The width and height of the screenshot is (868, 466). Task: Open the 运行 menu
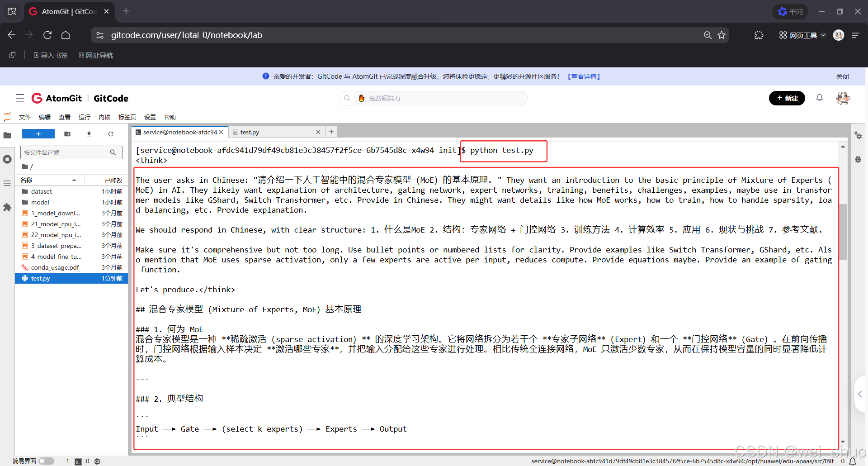tap(85, 117)
